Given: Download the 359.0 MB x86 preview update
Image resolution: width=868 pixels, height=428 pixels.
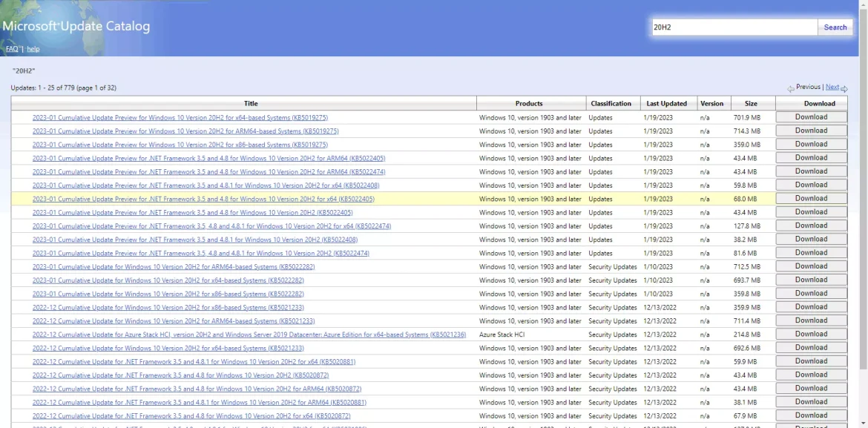Looking at the screenshot, I should [x=811, y=145].
